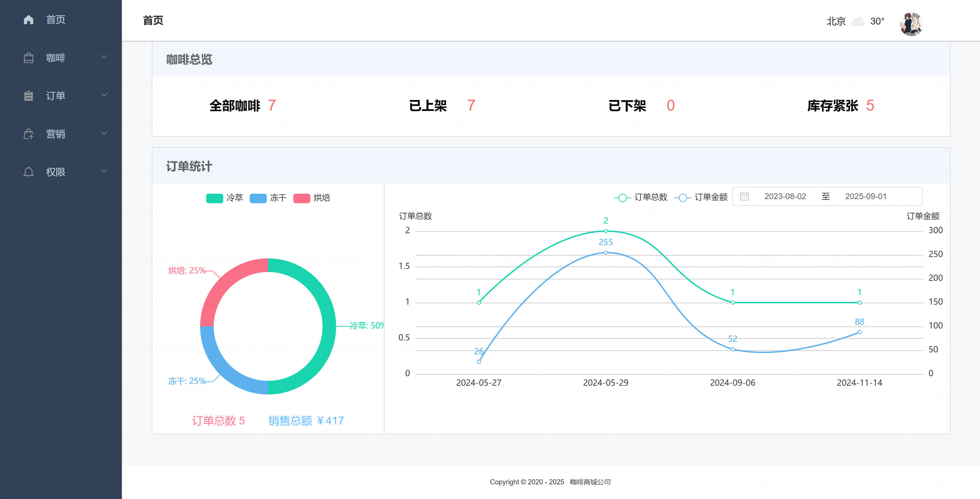Click the 咖啡商城公司 footer text
Screen dimensions: 980x499
pyautogui.click(x=590, y=482)
